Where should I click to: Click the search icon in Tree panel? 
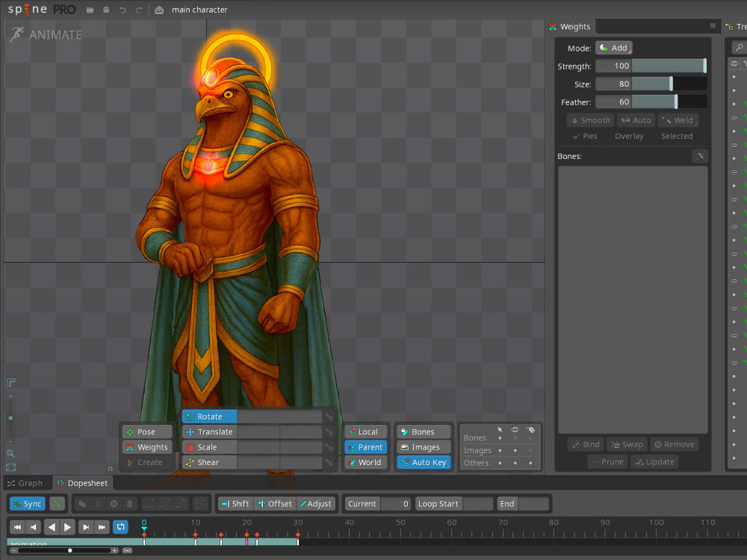click(739, 47)
